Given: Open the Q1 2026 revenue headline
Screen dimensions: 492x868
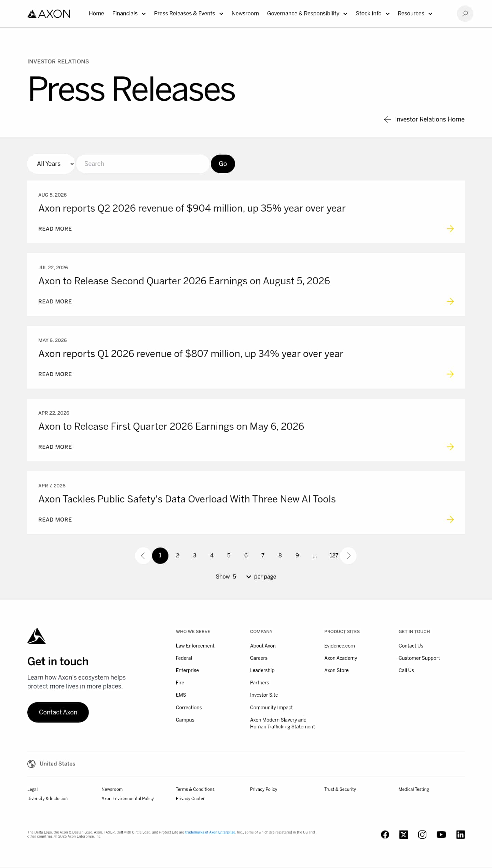Looking at the screenshot, I should pyautogui.click(x=191, y=354).
